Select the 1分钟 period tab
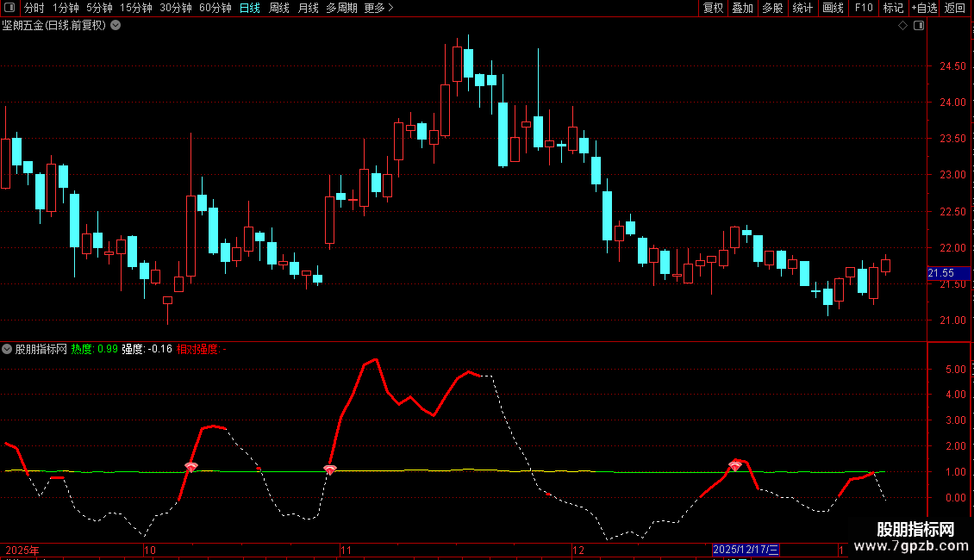 coord(66,8)
